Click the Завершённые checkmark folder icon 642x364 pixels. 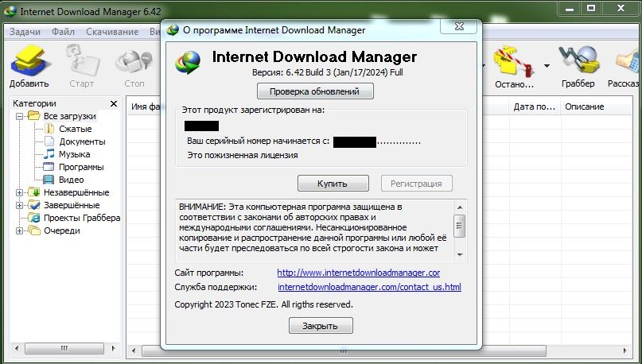34,205
